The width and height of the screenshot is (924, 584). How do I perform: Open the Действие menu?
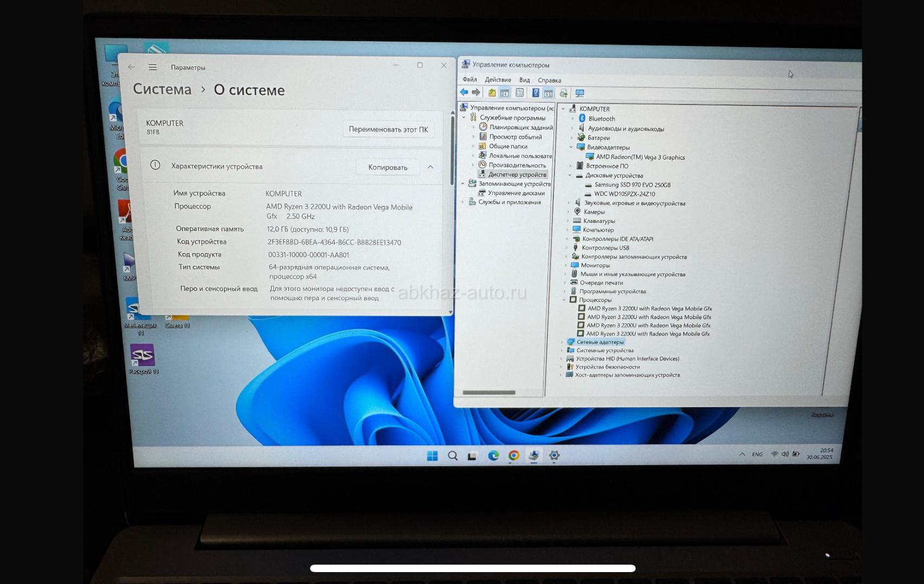coord(498,79)
